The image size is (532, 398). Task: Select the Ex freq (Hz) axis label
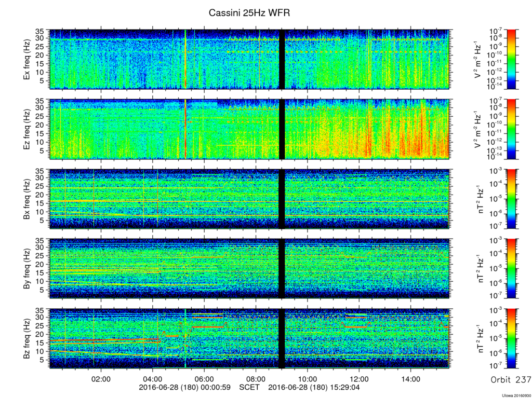point(27,59)
